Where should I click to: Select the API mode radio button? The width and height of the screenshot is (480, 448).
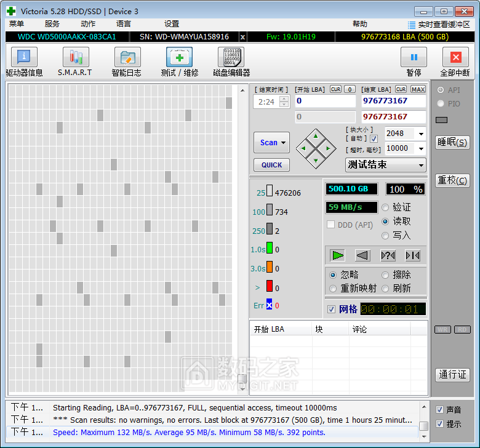click(441, 90)
